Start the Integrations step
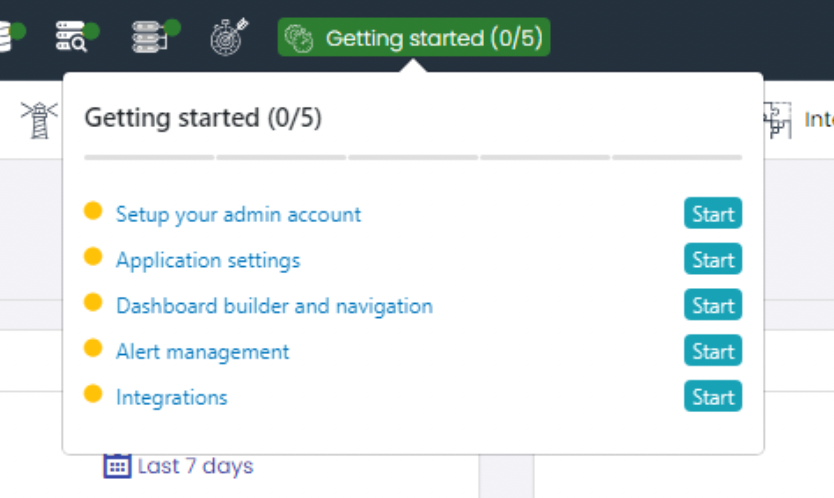Screen dimensions: 834x498 (x=713, y=396)
